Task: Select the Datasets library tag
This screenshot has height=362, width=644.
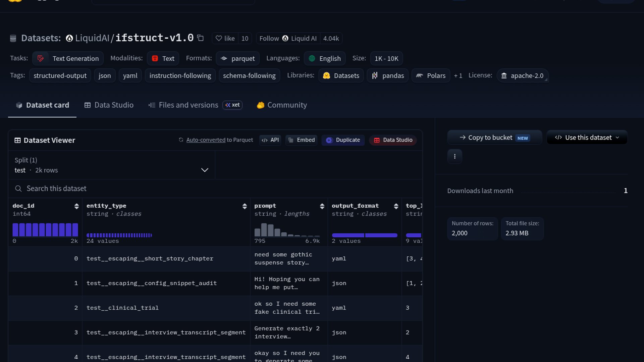Action: coord(341,75)
